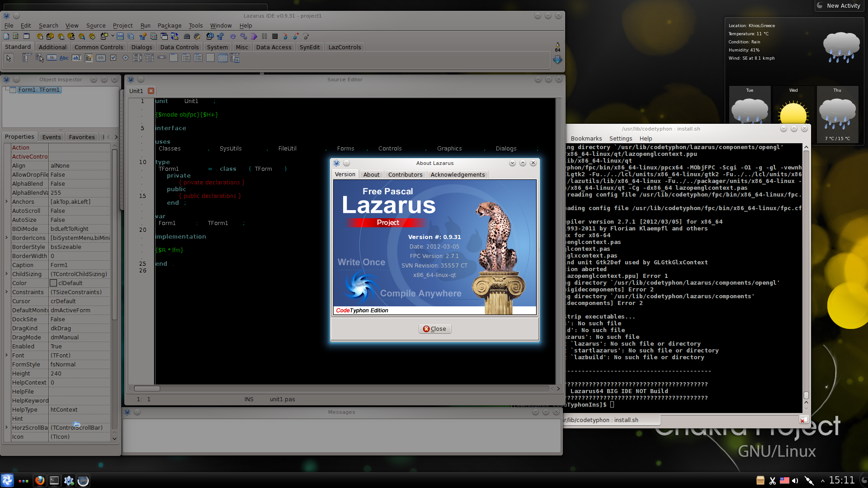The image size is (868, 488).
Task: Pick the TMemo component icon
Action: pyautogui.click(x=89, y=58)
